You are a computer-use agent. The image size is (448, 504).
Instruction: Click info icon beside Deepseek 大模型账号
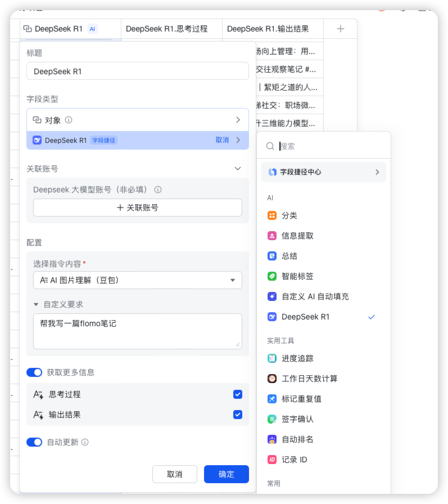click(x=158, y=190)
